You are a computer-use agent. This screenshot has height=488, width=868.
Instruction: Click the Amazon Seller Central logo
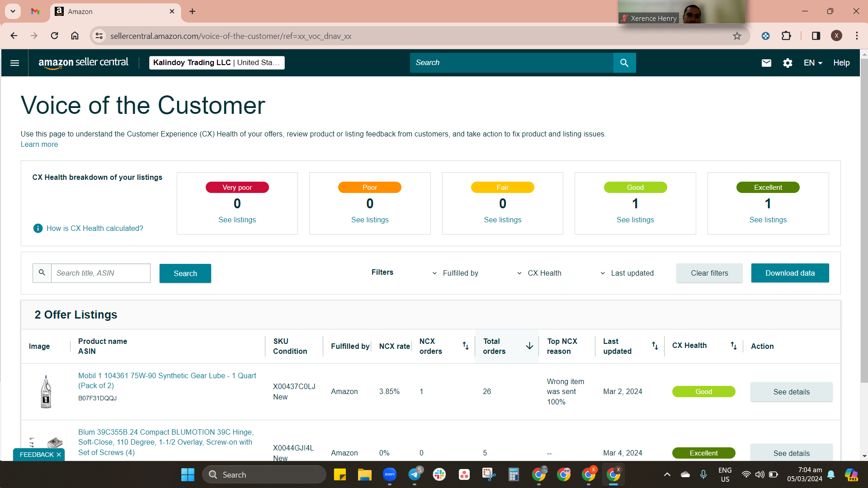coord(83,63)
